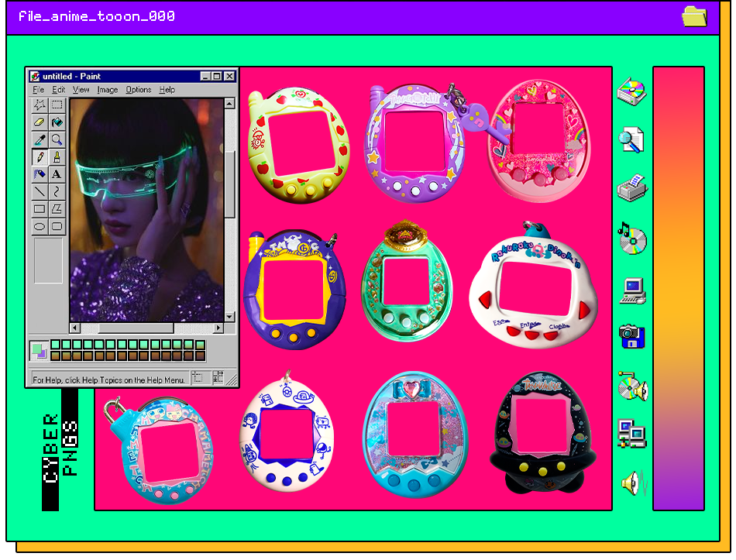Select the purple star pet with key charm
The height and width of the screenshot is (560, 736).
pyautogui.click(x=415, y=143)
